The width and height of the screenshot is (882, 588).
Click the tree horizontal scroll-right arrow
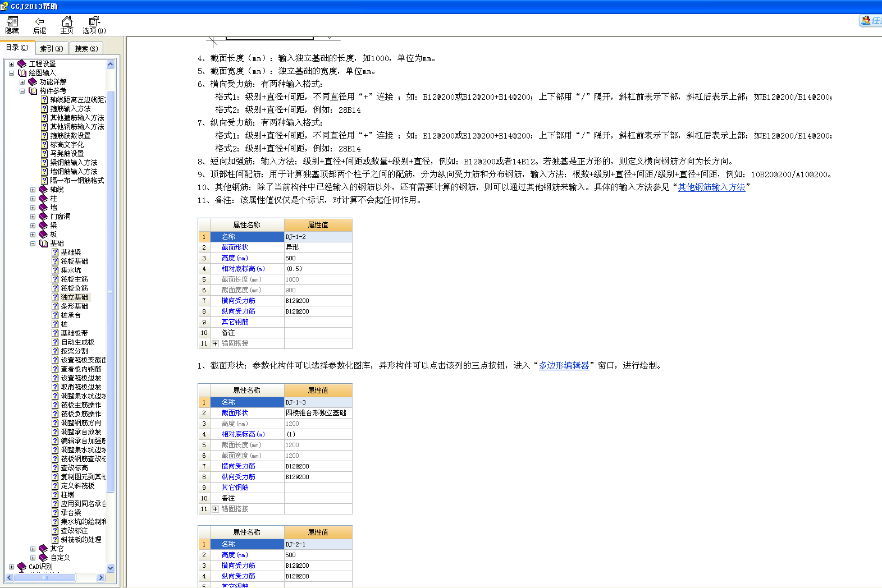[100, 578]
